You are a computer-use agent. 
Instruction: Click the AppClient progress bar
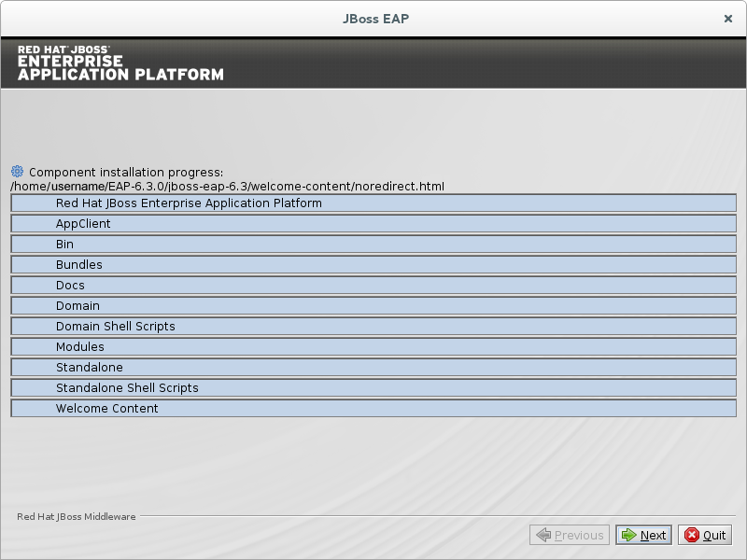tap(373, 224)
